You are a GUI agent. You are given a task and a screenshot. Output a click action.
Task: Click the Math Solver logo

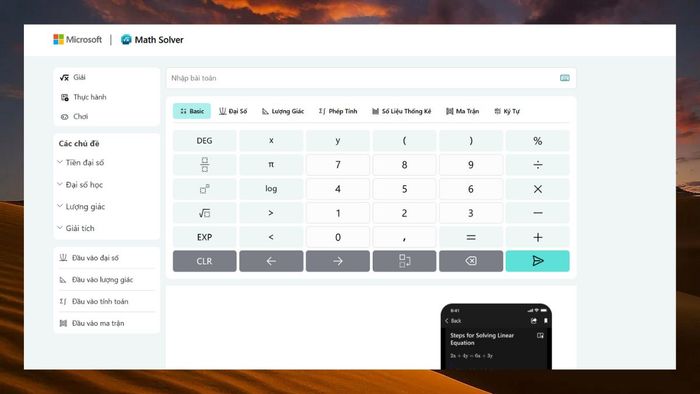(152, 40)
